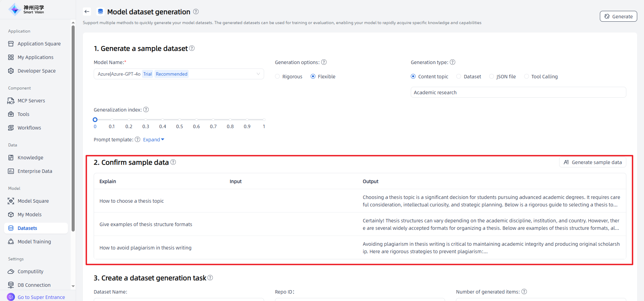Click the Generate button at top right

pos(618,16)
